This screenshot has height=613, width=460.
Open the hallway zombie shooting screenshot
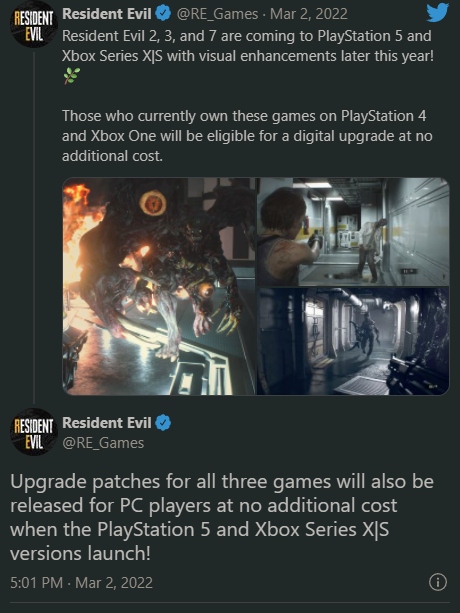(353, 231)
